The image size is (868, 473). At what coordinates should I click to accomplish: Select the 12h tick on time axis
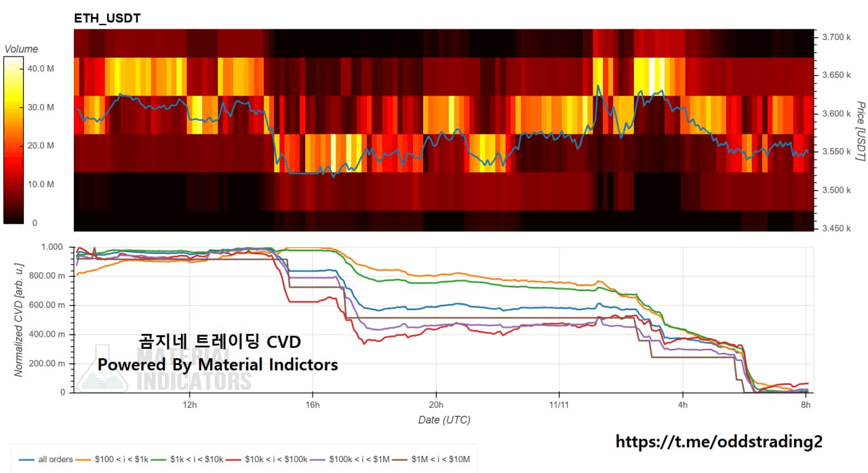(190, 406)
